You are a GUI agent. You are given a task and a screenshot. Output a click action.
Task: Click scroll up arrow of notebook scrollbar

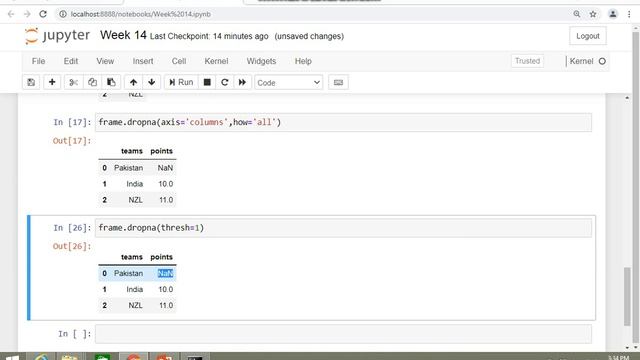[627, 98]
